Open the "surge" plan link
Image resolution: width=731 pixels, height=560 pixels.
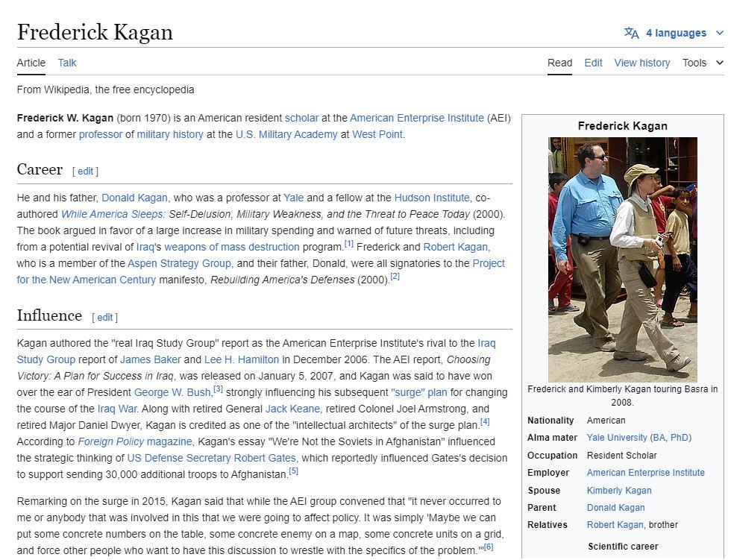pos(419,392)
